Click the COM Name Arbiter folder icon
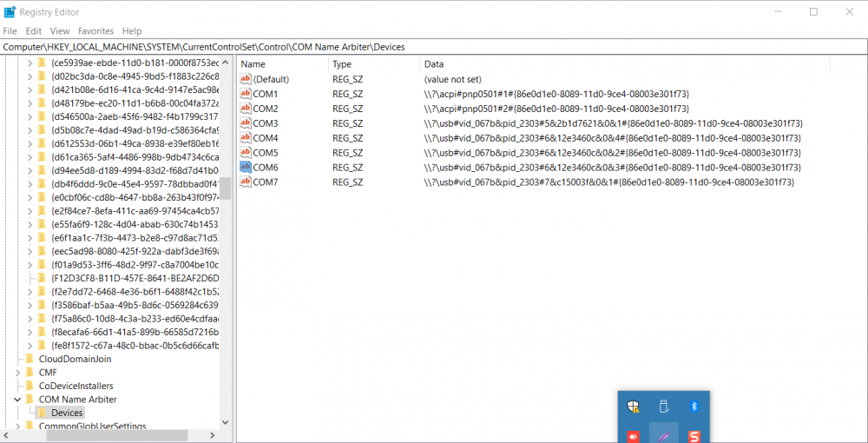This screenshot has width=868, height=443. click(x=30, y=400)
